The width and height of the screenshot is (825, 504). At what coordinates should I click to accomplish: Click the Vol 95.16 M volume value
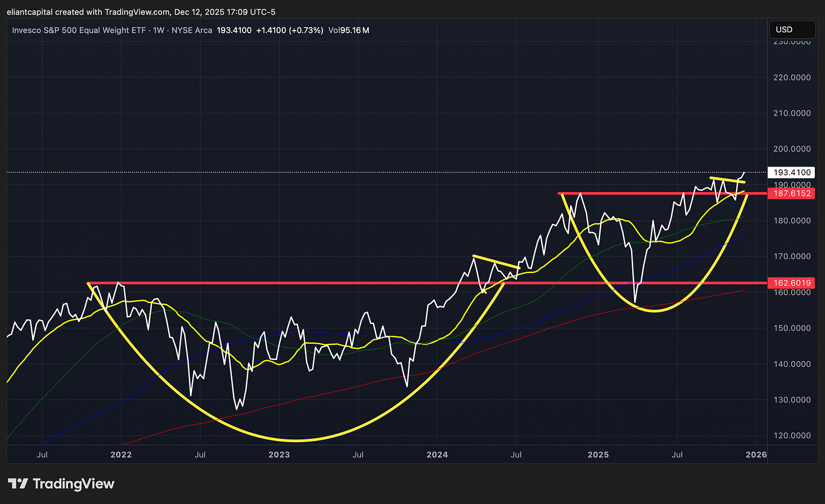point(348,30)
